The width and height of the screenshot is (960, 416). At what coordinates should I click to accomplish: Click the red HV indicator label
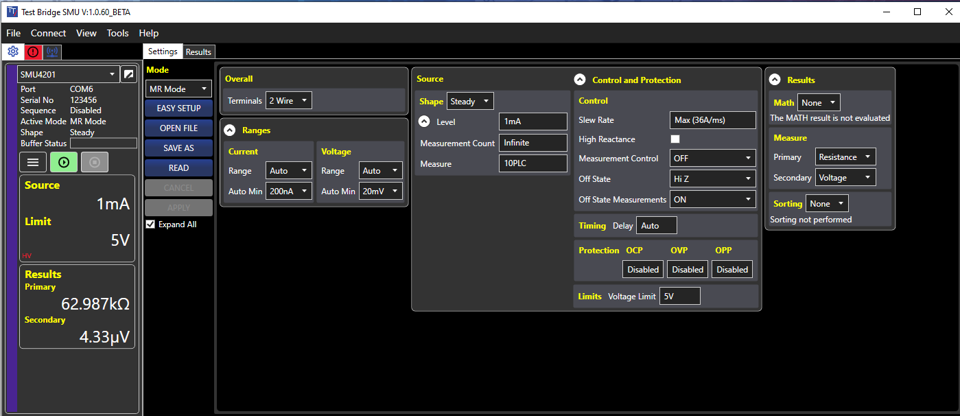tap(26, 255)
